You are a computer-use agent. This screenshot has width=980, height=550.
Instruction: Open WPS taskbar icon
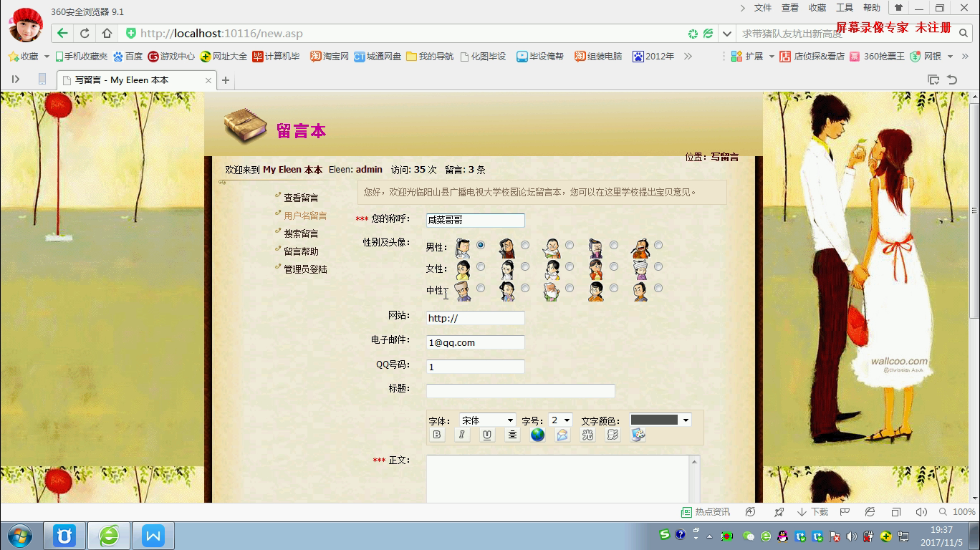(153, 536)
